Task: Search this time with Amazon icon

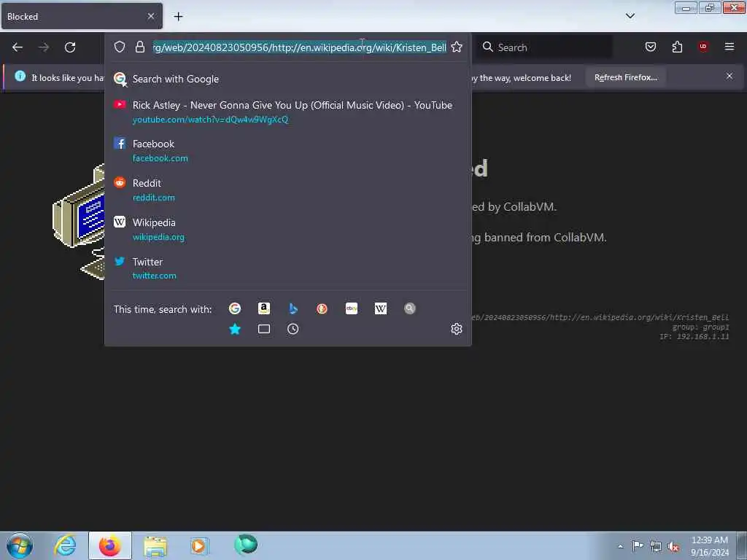Action: pos(264,308)
